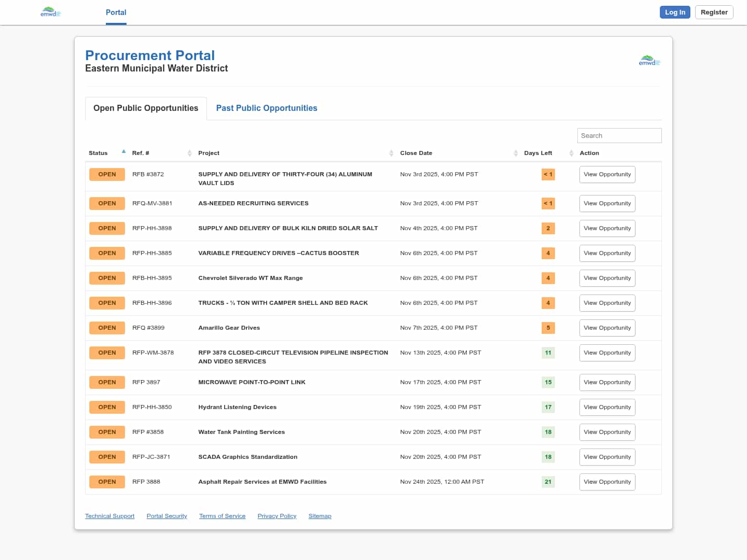The width and height of the screenshot is (747, 560).
Task: Click the Register button
Action: [x=714, y=12]
